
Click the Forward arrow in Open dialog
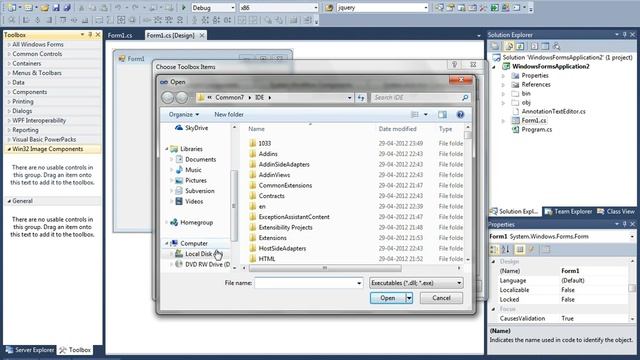click(x=182, y=98)
